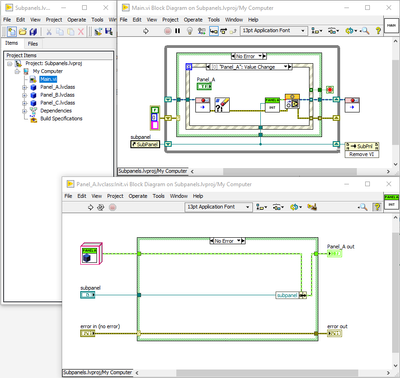Click Save All icon in project toolbar
The height and width of the screenshot is (378, 400).
coord(33,32)
